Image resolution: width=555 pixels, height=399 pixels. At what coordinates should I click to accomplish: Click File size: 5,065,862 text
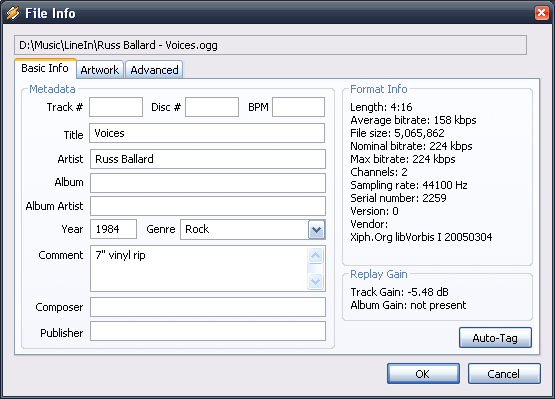(x=397, y=133)
